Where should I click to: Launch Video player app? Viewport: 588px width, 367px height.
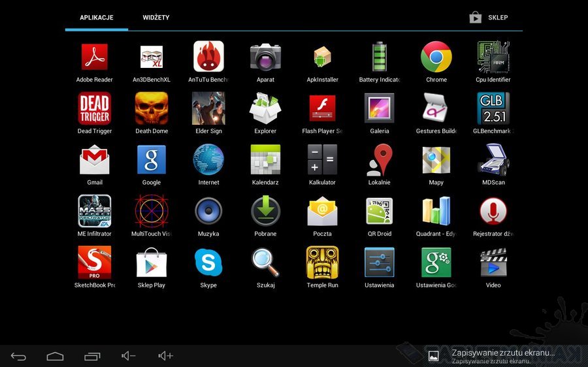(493, 263)
